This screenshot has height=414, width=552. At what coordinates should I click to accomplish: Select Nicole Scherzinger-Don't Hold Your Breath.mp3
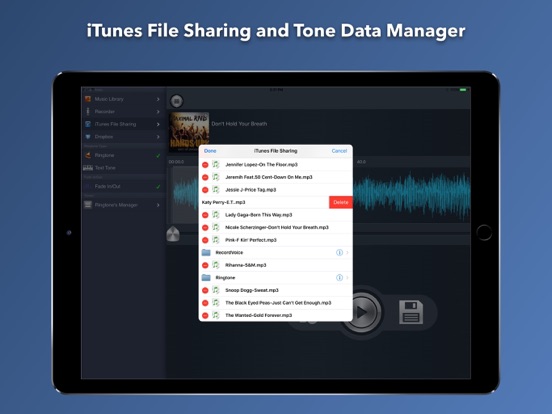coord(277,228)
